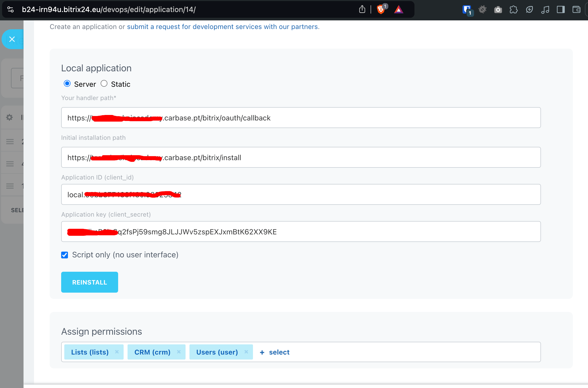Toggle Script only (no user interface) checkbox
Screen dimensions: 588x388
point(65,255)
